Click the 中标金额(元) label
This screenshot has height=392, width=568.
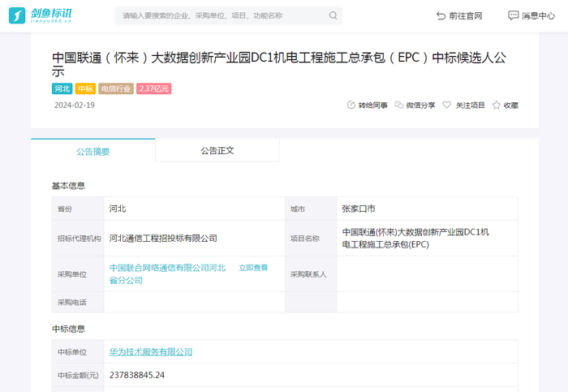(x=78, y=375)
